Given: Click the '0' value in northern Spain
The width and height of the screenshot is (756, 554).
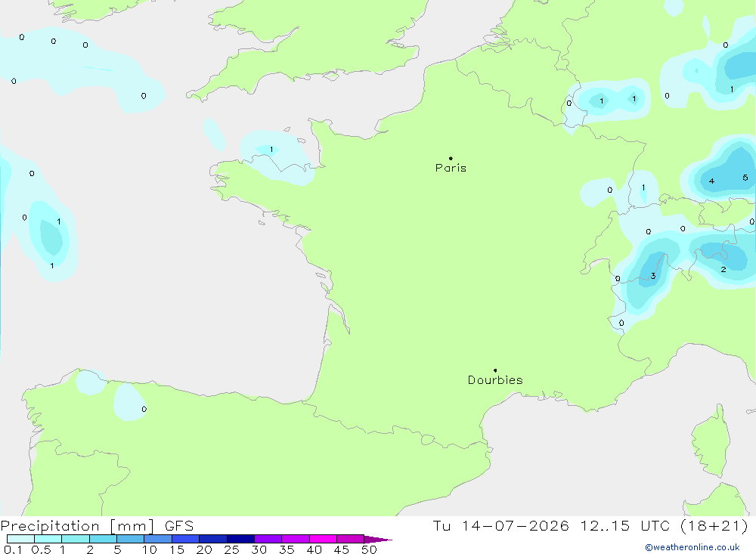Looking at the screenshot, I should click(x=144, y=409).
